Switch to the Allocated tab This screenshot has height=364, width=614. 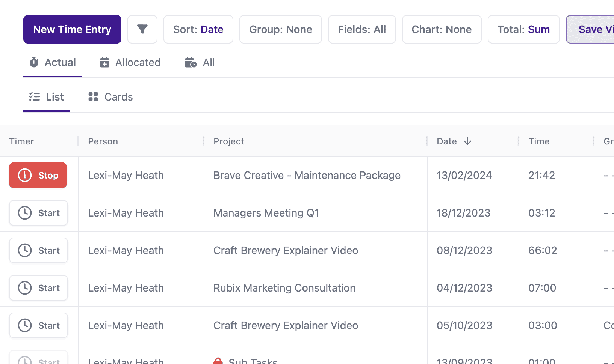130,62
